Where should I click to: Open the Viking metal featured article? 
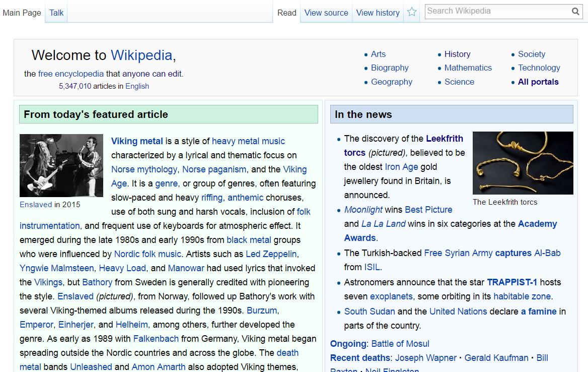pos(136,141)
